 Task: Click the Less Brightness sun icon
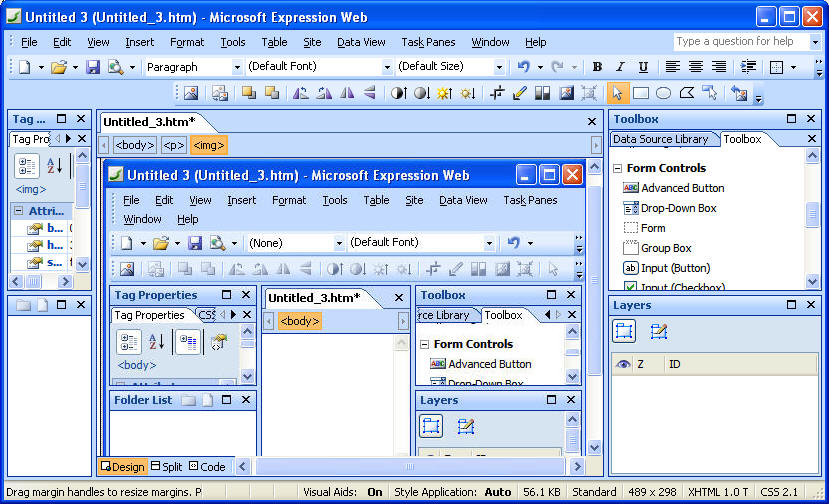pos(467,93)
